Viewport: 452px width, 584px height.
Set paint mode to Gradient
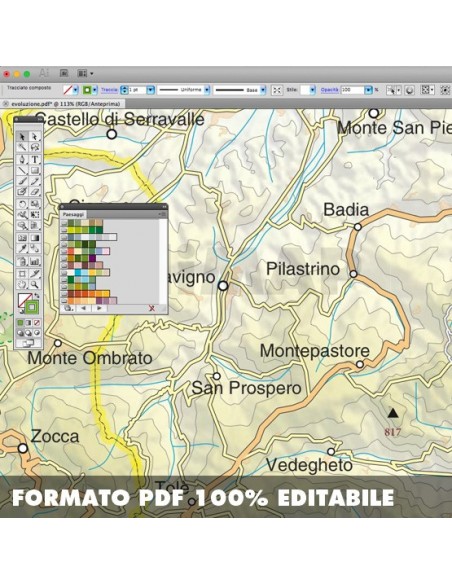click(29, 323)
